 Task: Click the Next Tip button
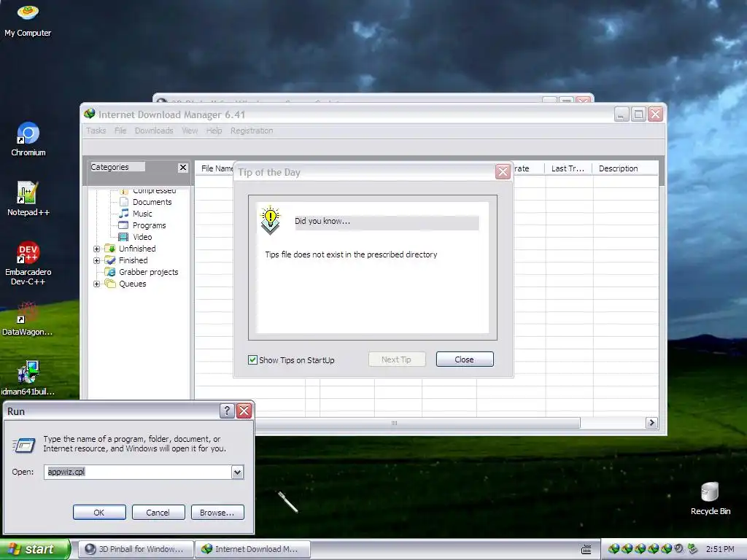(396, 359)
